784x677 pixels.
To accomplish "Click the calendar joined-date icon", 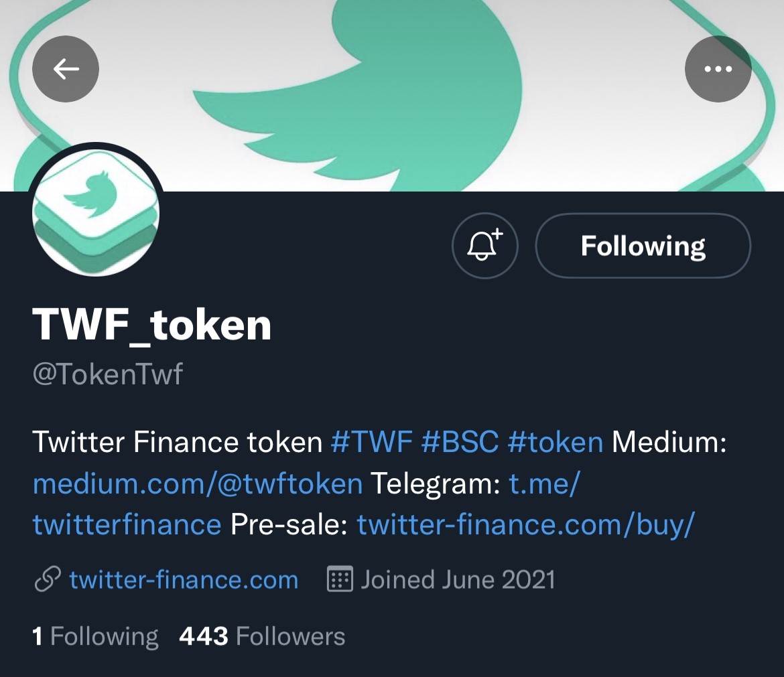I will [340, 579].
